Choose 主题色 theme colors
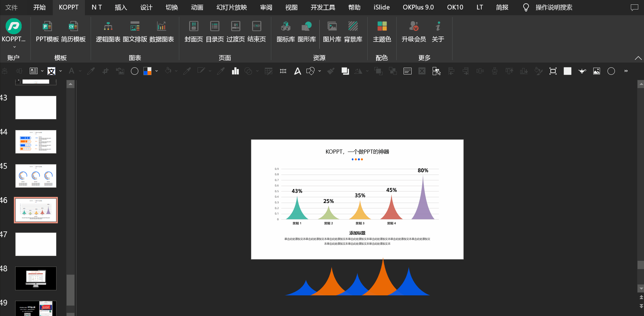 tap(382, 31)
